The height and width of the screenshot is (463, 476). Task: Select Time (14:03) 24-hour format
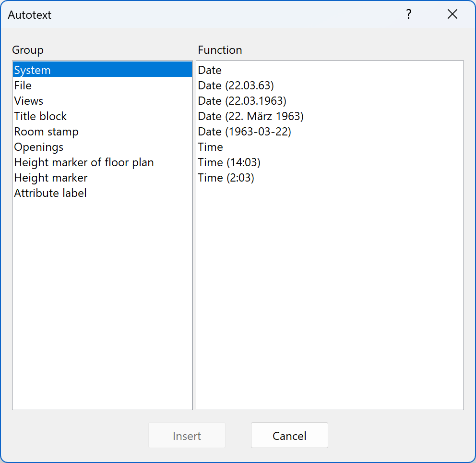[229, 162]
